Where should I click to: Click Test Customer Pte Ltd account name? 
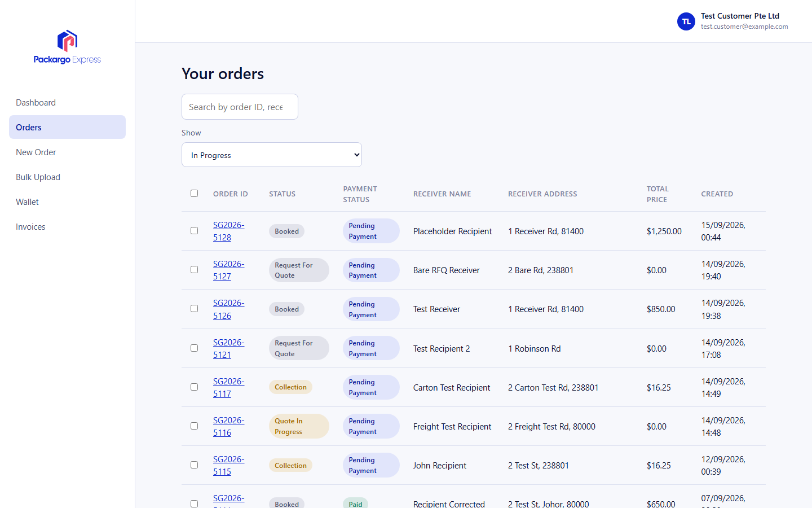pyautogui.click(x=740, y=16)
